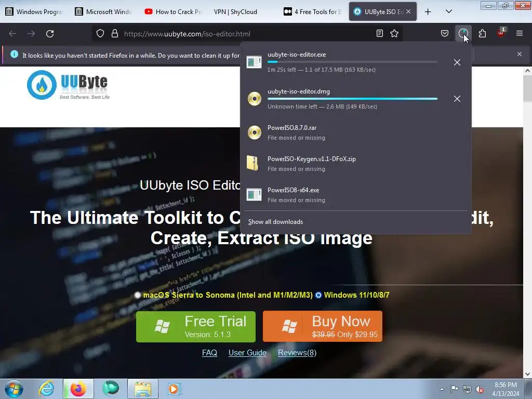Click the uubyte-iso-editor.exe progress bar
The image size is (532, 399).
pyautogui.click(x=352, y=62)
